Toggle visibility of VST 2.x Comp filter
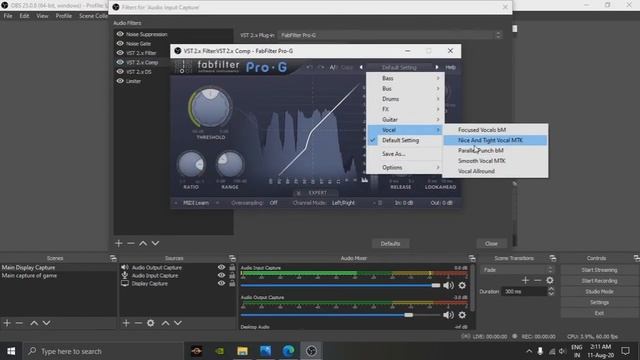 (120, 62)
